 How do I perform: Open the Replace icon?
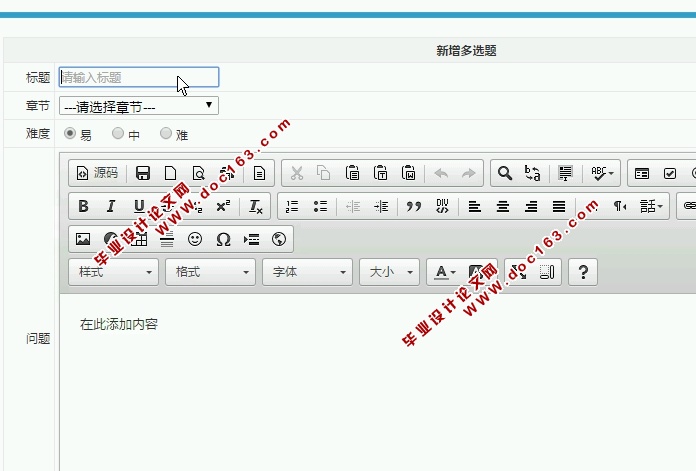pyautogui.click(x=533, y=173)
